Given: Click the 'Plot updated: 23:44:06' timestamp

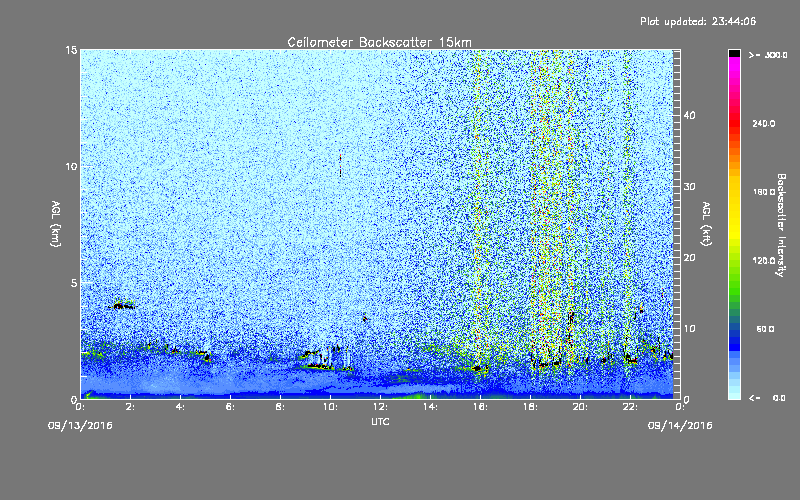Looking at the screenshot, I should (698, 21).
